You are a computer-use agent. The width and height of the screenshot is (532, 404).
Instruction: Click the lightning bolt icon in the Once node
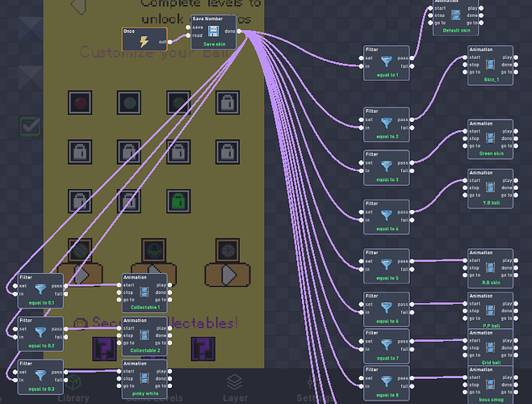[144, 41]
